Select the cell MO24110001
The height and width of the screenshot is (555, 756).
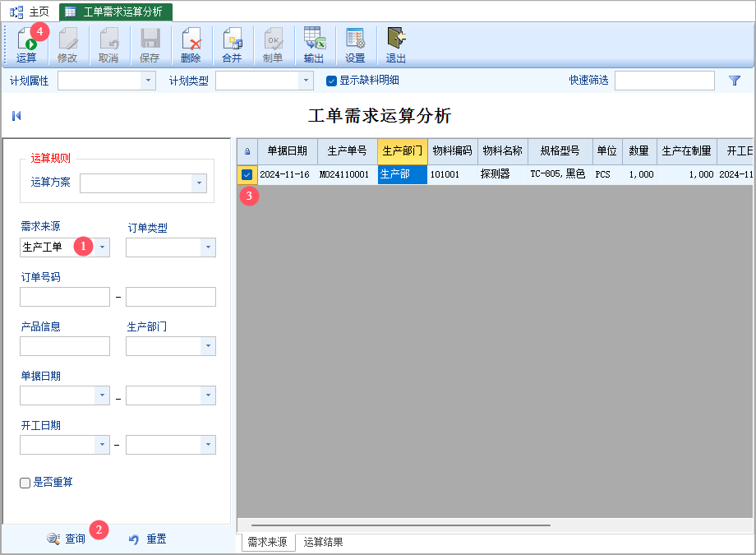(x=347, y=174)
